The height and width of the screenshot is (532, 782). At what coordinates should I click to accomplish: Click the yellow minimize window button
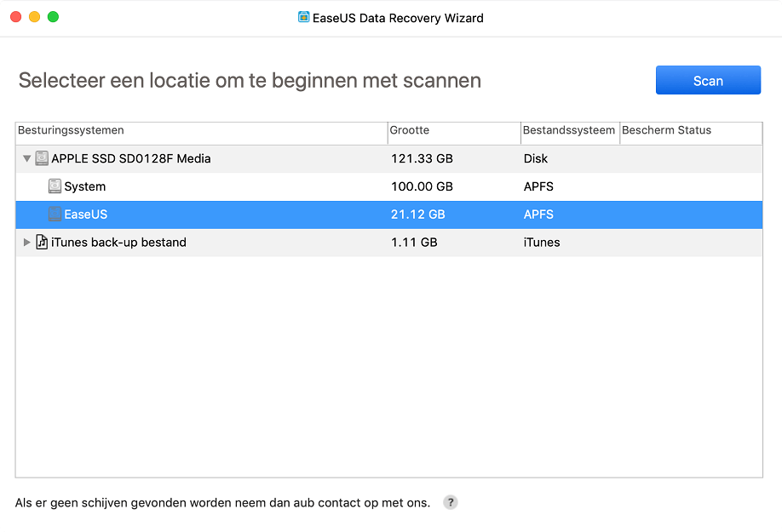(x=34, y=17)
